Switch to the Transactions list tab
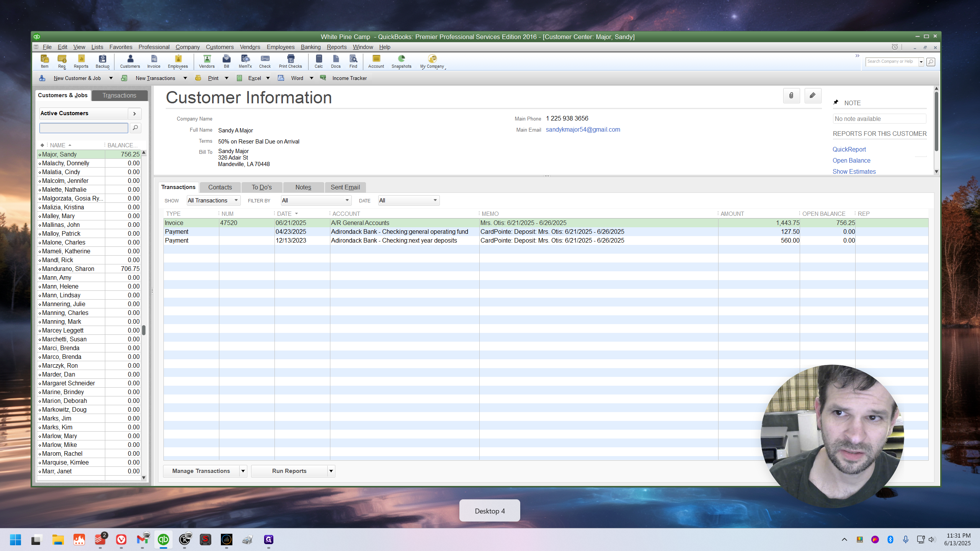This screenshot has height=551, width=980. coord(119,95)
